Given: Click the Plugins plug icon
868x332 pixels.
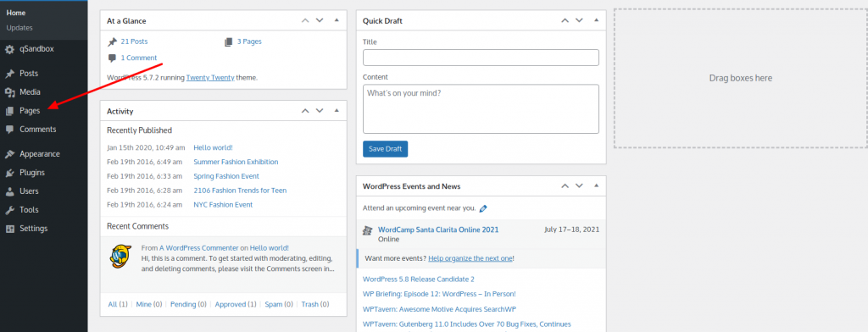Looking at the screenshot, I should pos(9,173).
